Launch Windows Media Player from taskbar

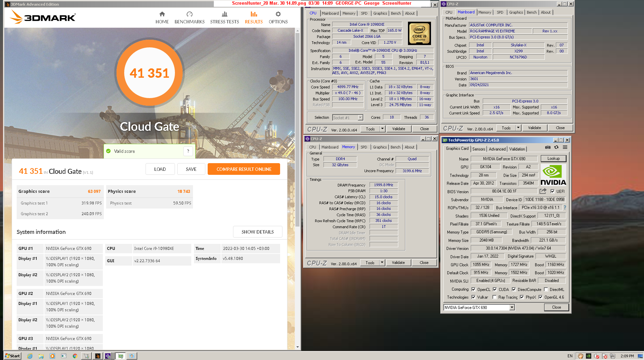(52, 356)
